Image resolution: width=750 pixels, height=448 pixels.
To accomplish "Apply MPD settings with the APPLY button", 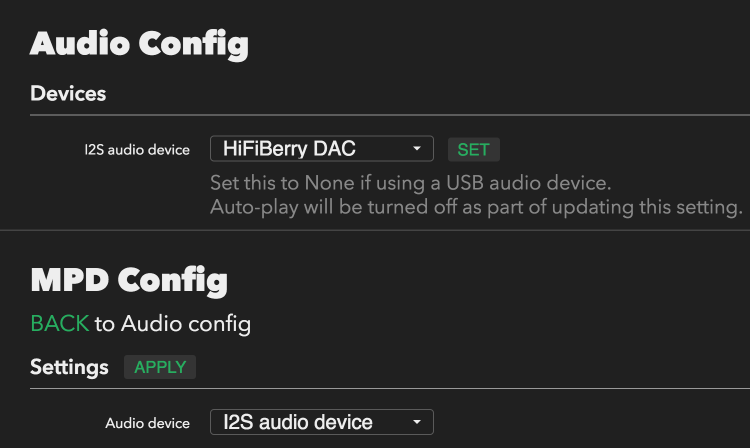I will tap(160, 367).
